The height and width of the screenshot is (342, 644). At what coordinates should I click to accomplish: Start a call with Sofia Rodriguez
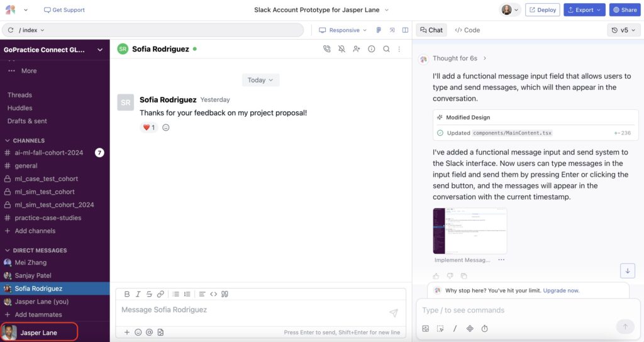(327, 49)
